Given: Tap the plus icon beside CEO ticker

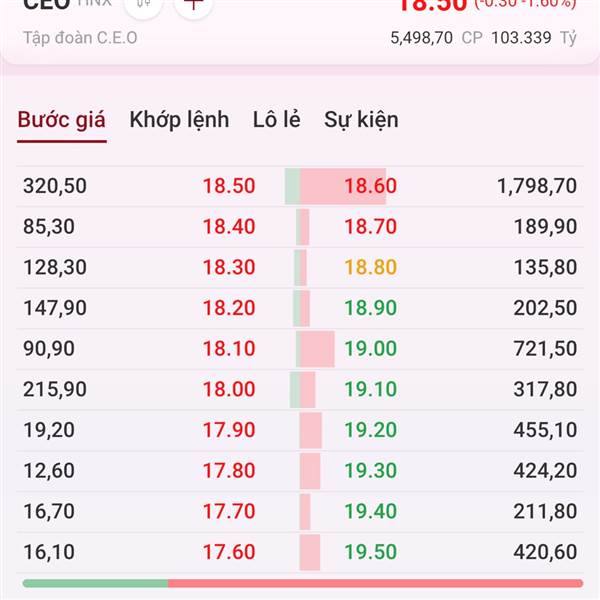Looking at the screenshot, I should tap(194, 5).
